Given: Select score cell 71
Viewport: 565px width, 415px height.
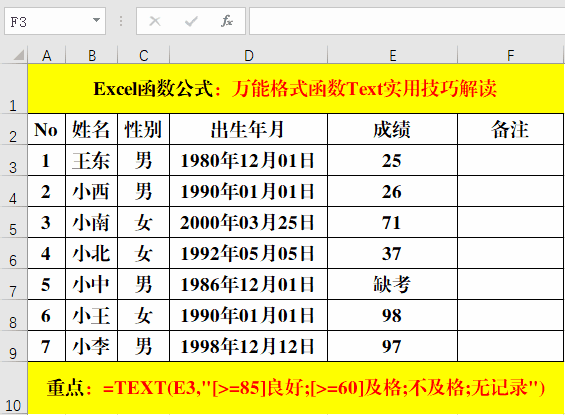Looking at the screenshot, I should point(392,222).
